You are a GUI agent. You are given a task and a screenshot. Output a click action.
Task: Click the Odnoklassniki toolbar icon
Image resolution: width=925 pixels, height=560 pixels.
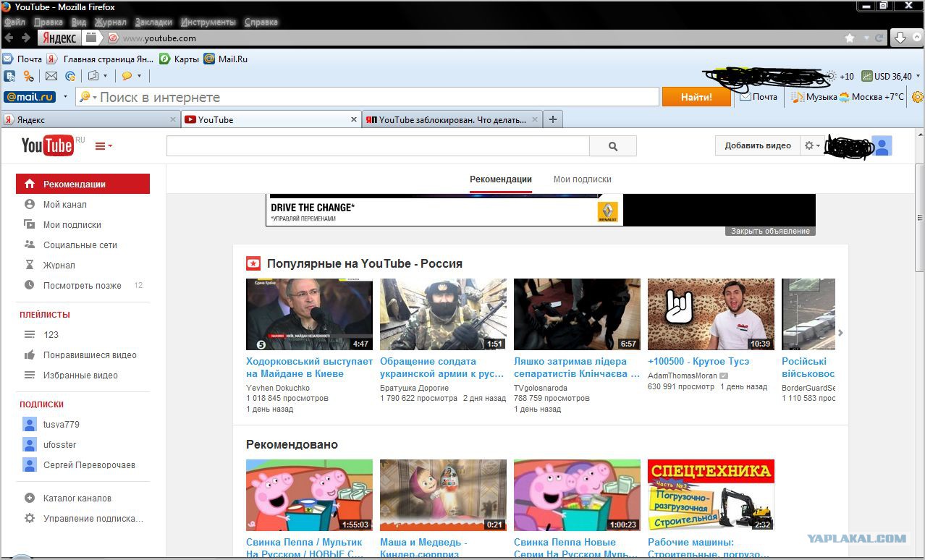point(29,76)
